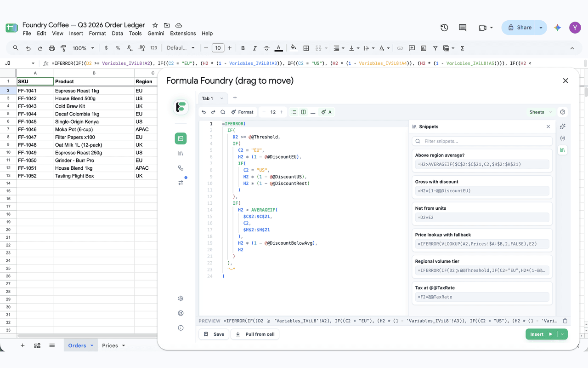Open the info icon in left sidebar
The height and width of the screenshot is (368, 588).
tap(181, 328)
